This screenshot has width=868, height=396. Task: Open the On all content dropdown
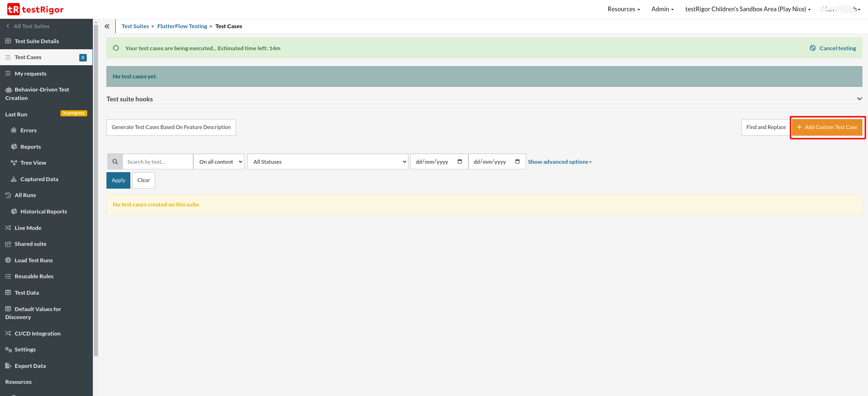(219, 162)
